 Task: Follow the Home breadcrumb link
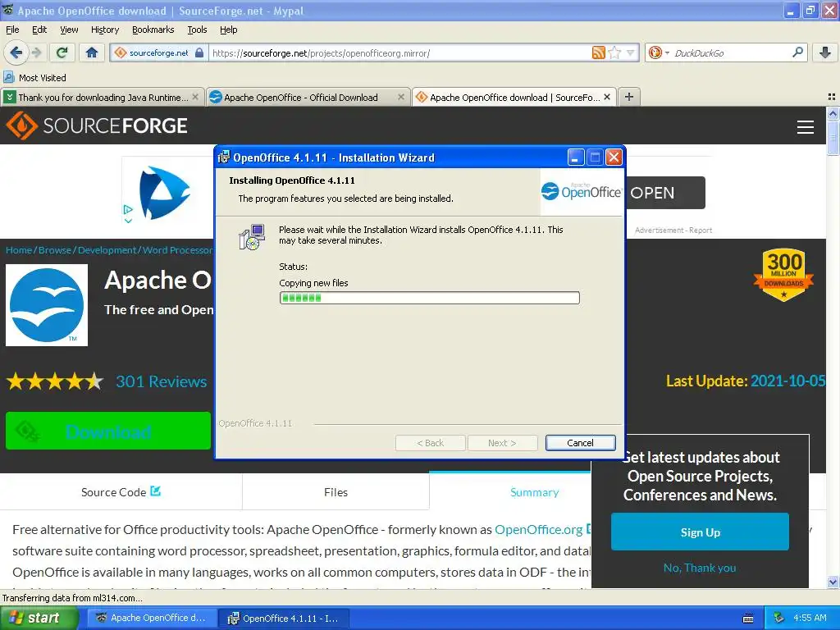coord(19,250)
